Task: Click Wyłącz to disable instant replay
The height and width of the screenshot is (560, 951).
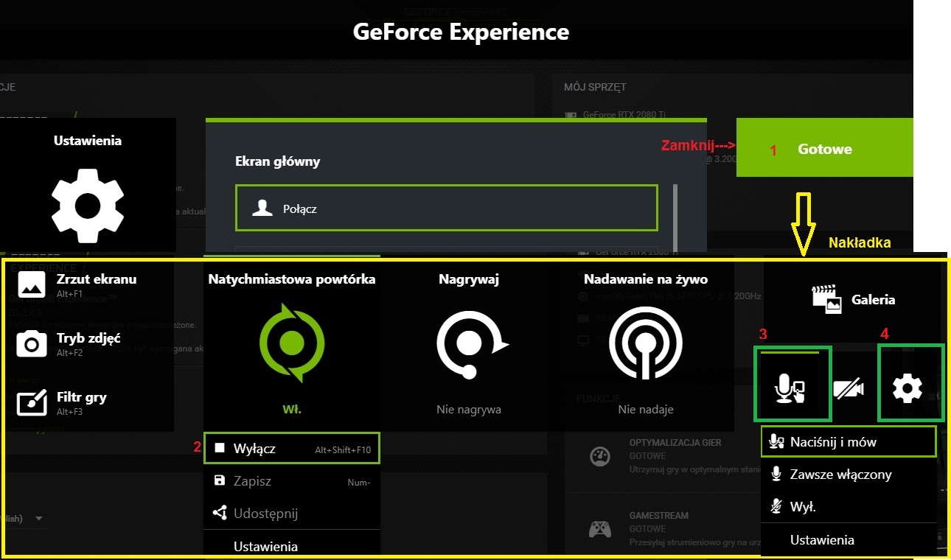Action: click(292, 448)
